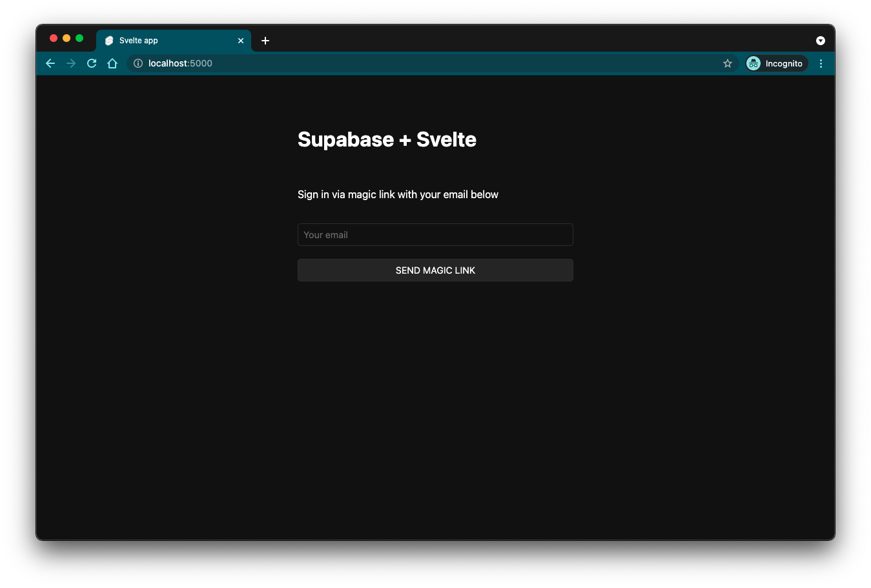Click the SEND MAGIC LINK button
The height and width of the screenshot is (588, 871).
(435, 270)
